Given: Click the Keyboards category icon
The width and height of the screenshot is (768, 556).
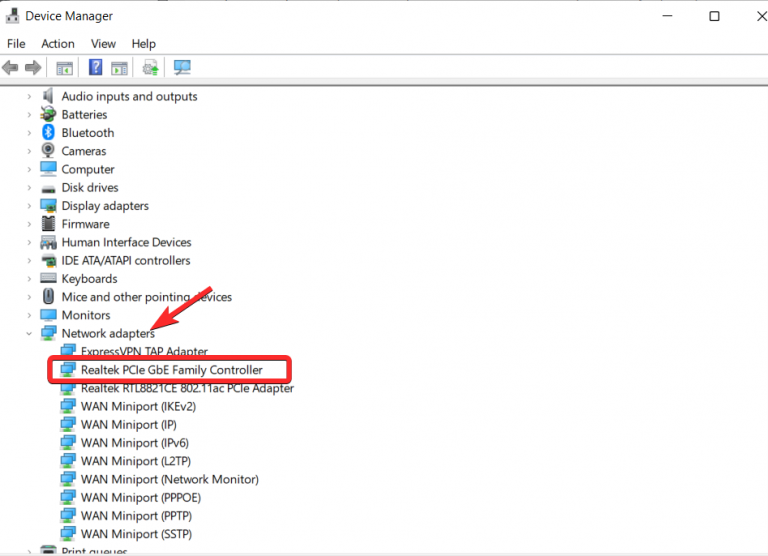Looking at the screenshot, I should [x=48, y=278].
